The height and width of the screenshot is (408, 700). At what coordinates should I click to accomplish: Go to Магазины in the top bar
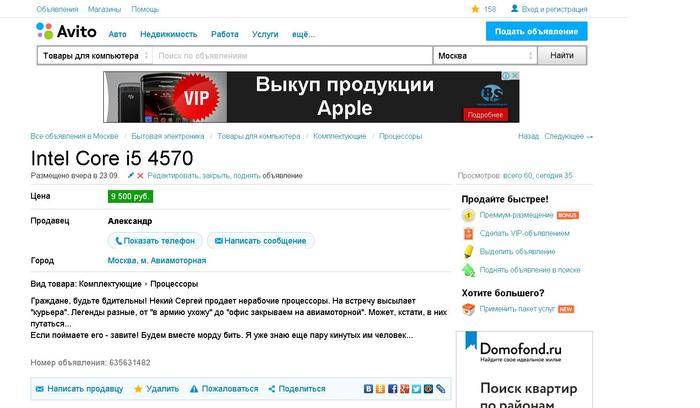point(104,9)
